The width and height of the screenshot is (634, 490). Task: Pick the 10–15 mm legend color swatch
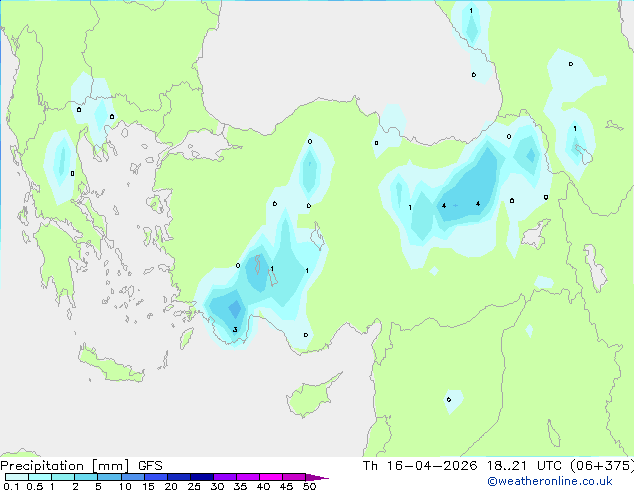pyautogui.click(x=133, y=477)
